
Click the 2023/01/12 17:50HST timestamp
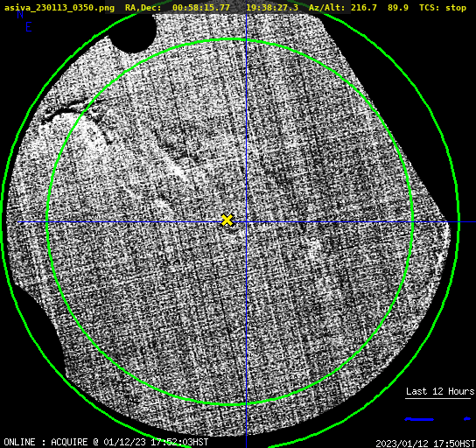pyautogui.click(x=425, y=444)
